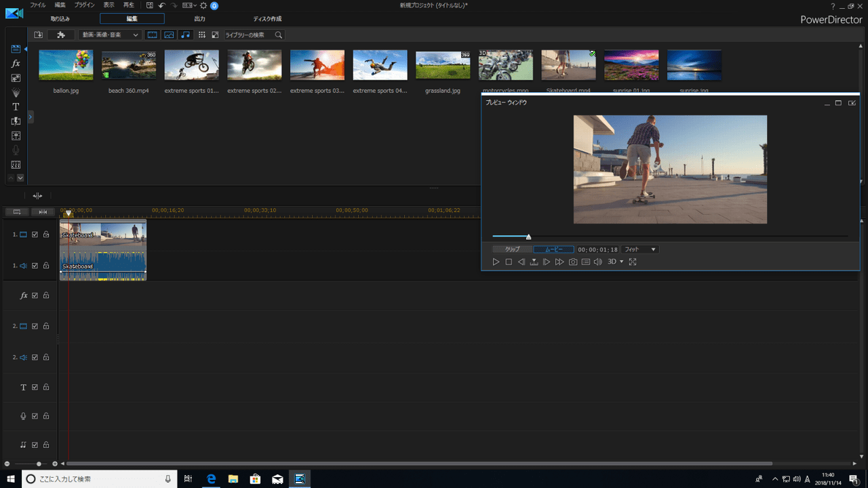Open the fx Effect Room
This screenshot has width=868, height=488.
(16, 63)
